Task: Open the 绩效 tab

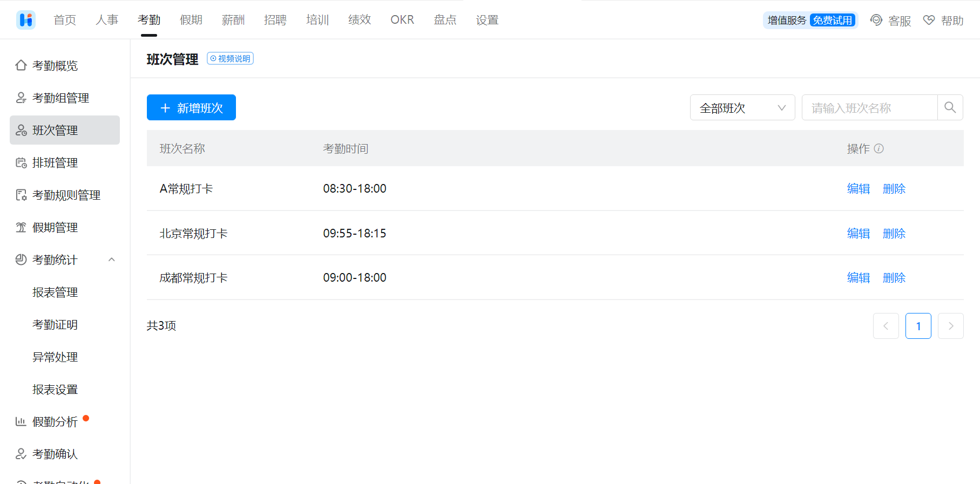Action: (x=360, y=20)
